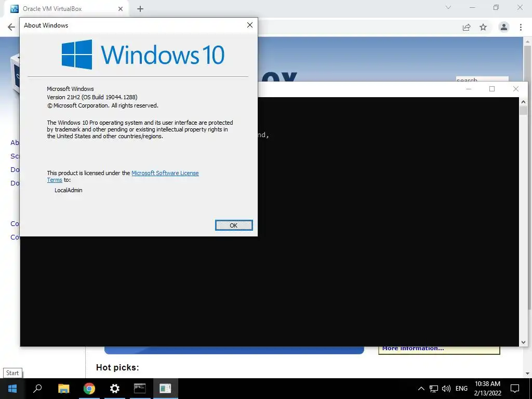Bookmark this page with the star

[483, 27]
